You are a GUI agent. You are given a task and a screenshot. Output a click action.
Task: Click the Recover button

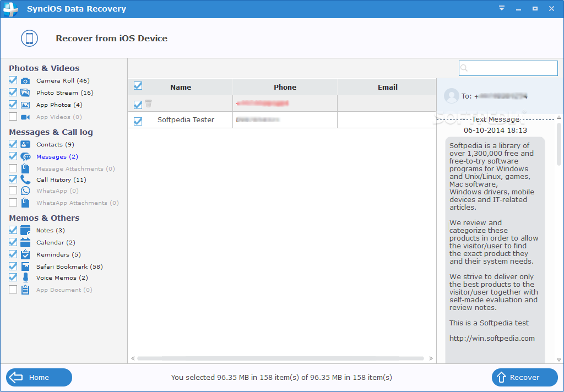click(x=525, y=377)
